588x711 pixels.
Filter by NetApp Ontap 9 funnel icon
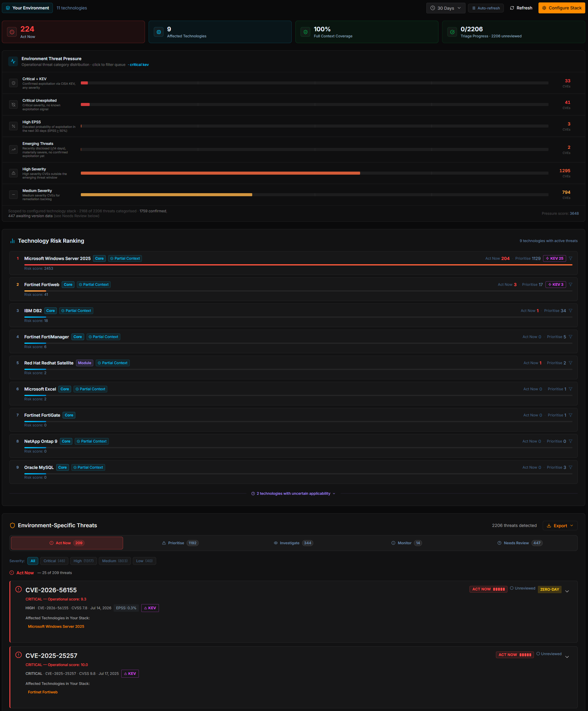570,441
